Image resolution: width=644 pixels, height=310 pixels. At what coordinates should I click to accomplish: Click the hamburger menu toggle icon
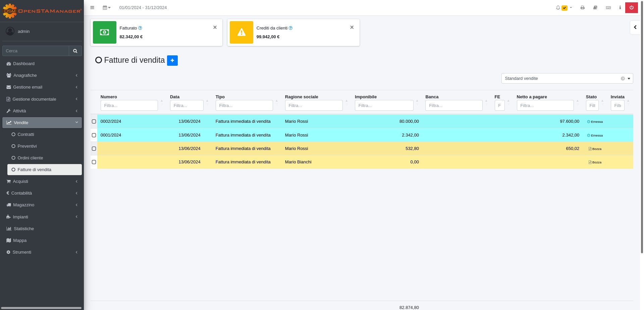(92, 8)
